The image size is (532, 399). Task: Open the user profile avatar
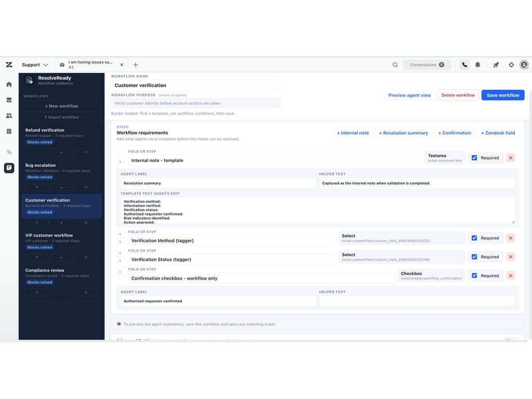pos(524,65)
